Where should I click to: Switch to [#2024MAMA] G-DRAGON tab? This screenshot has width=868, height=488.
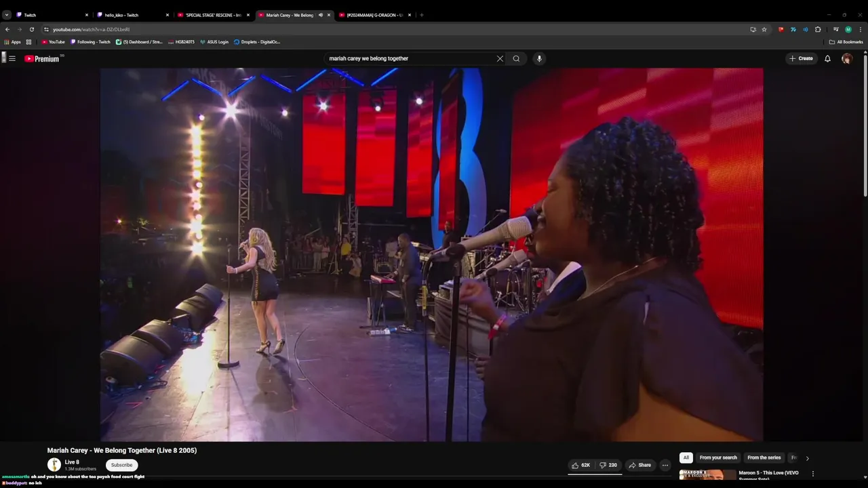[x=375, y=15]
